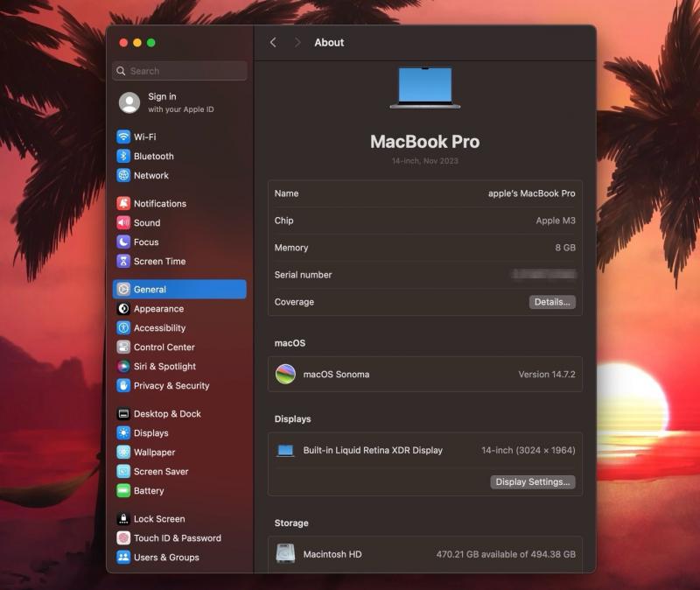The width and height of the screenshot is (700, 590).
Task: Open the Appearance icon
Action: [x=123, y=308]
